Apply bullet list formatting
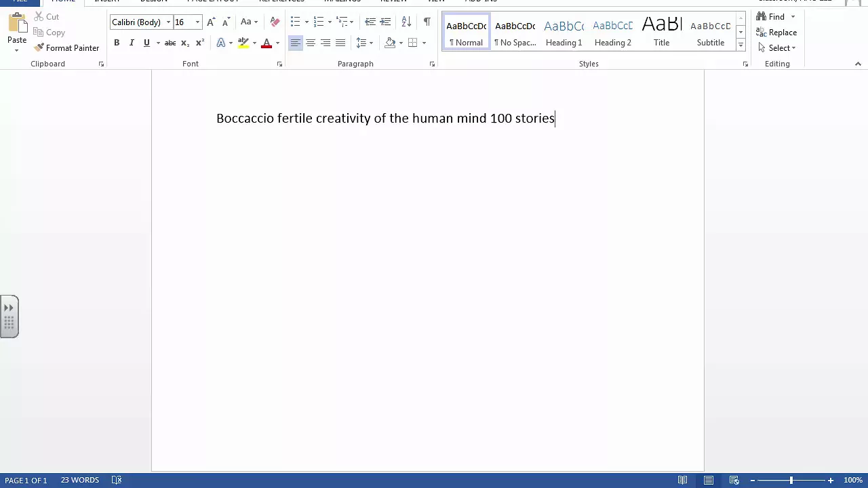868x488 pixels. coord(295,22)
